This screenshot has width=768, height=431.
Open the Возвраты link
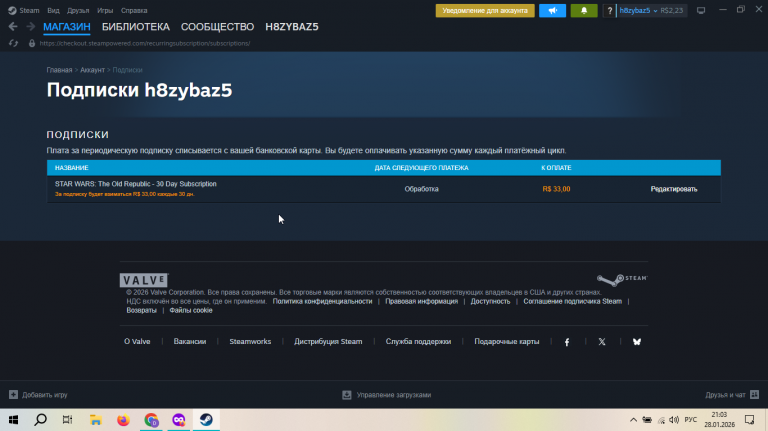tap(142, 310)
